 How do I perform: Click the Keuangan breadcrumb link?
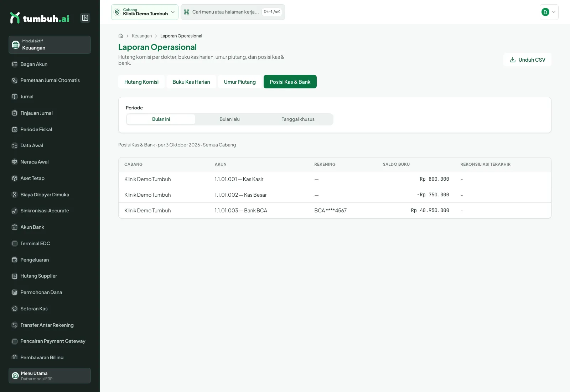click(x=142, y=36)
